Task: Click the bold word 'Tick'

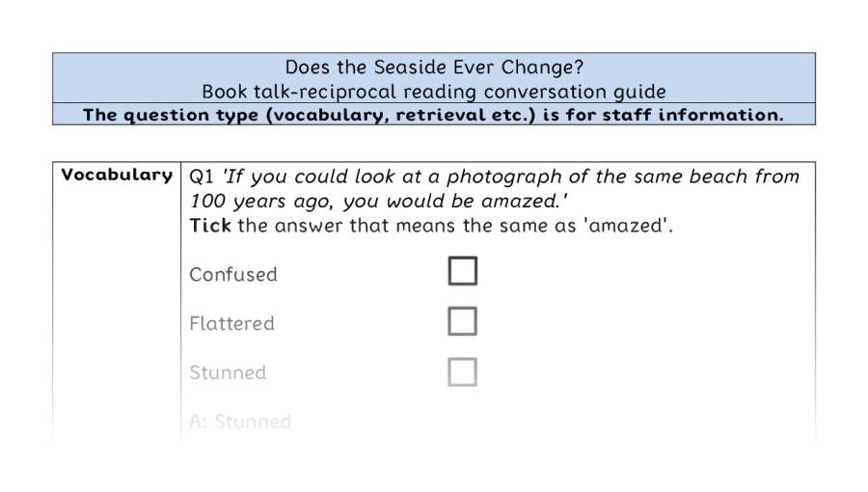Action: tap(210, 225)
